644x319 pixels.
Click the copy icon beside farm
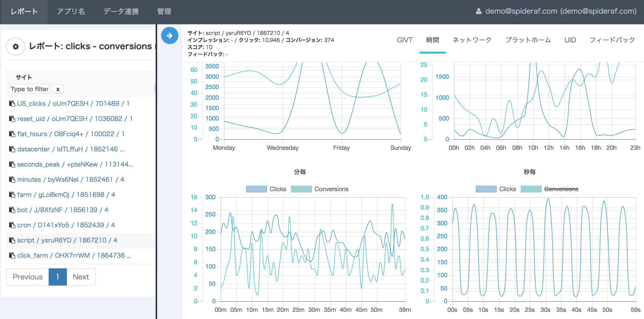[12, 195]
